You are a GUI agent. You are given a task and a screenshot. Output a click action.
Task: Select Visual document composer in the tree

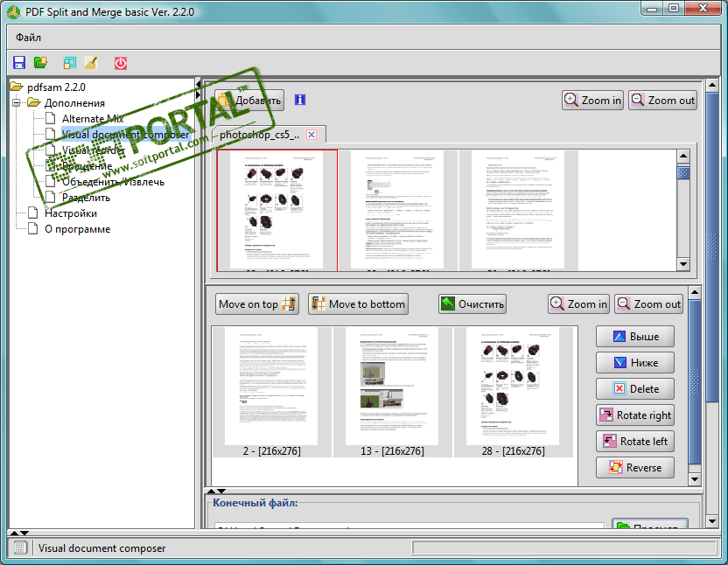126,135
